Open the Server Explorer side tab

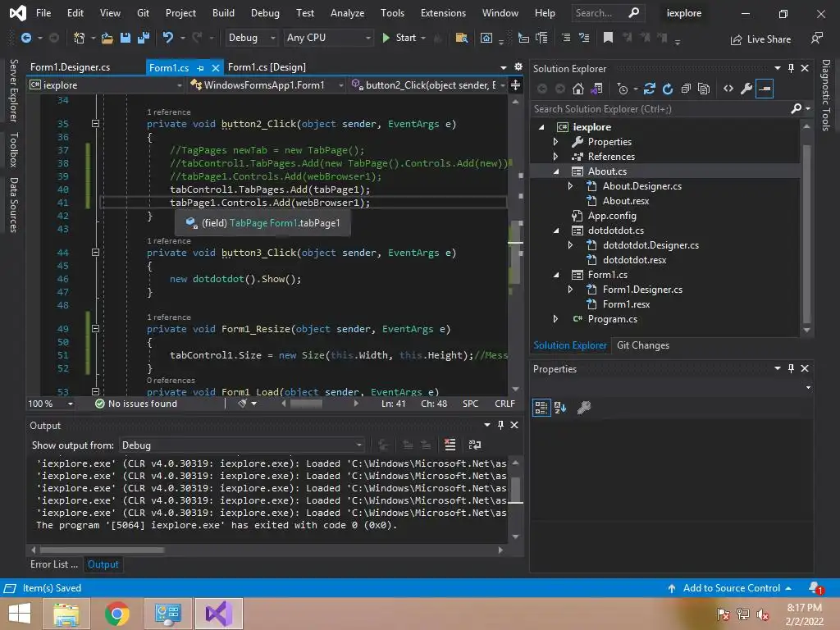pos(14,90)
